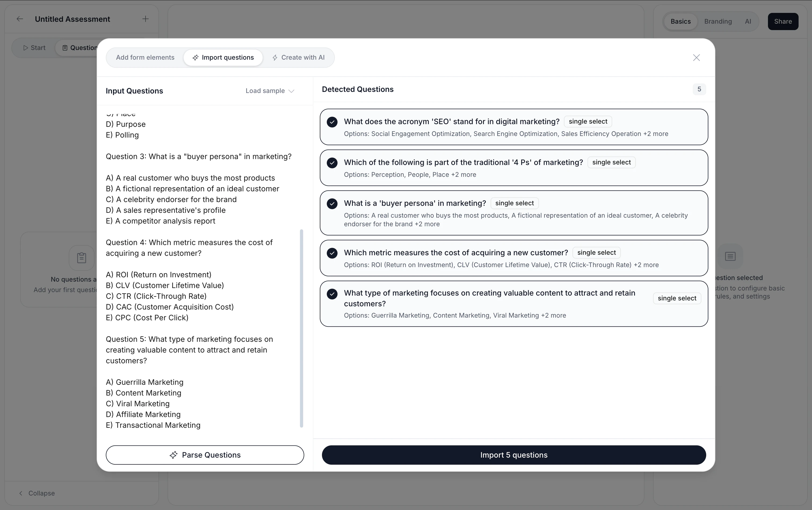Deselect the cost of acquiring customer question

332,253
